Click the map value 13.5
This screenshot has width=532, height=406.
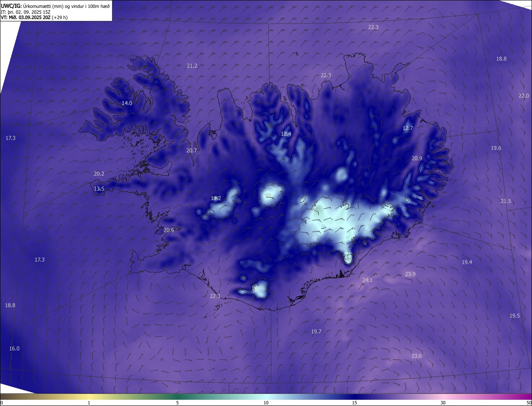coord(99,188)
